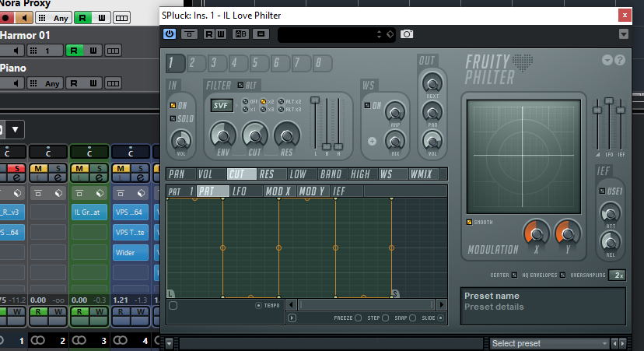Toggle the plugin bypass power button

click(170, 33)
